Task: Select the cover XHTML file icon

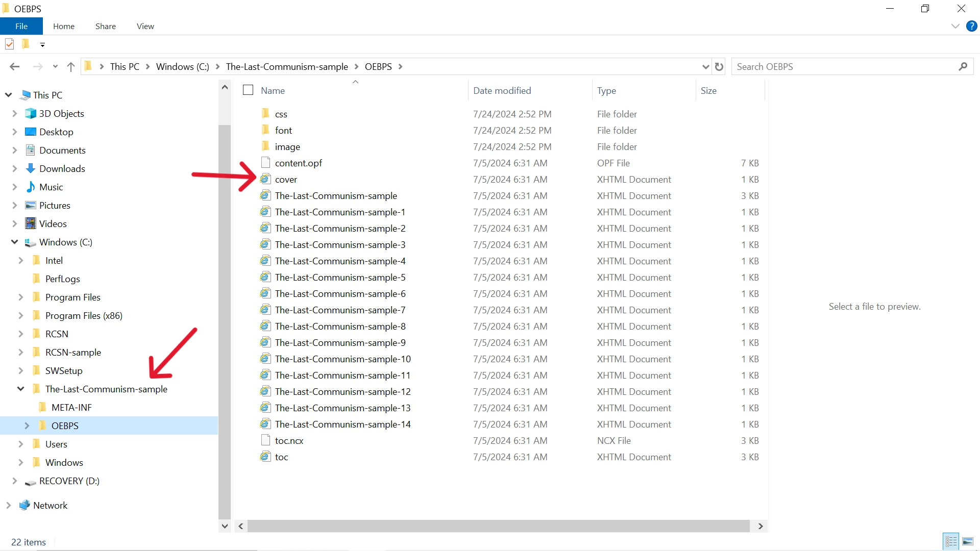Action: tap(265, 179)
